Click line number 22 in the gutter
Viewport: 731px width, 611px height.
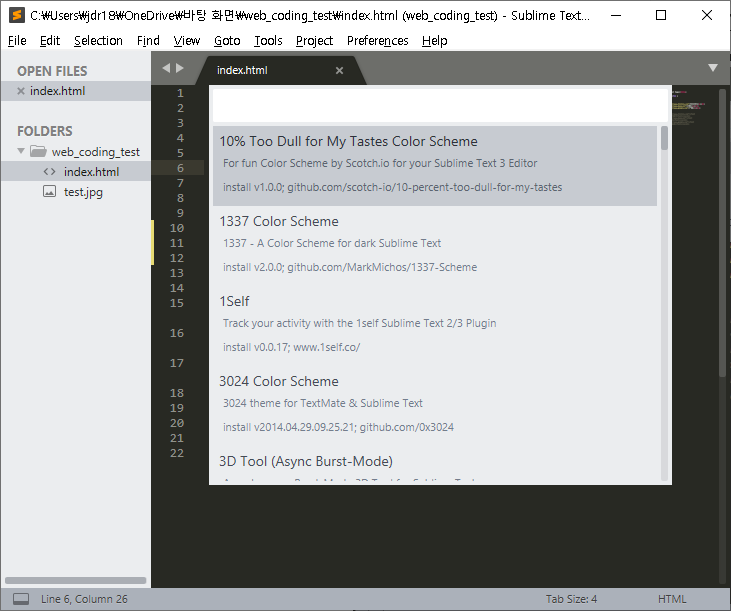[177, 453]
